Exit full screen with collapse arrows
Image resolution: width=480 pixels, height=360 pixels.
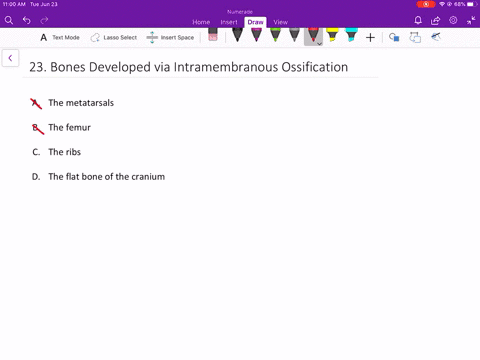click(471, 21)
